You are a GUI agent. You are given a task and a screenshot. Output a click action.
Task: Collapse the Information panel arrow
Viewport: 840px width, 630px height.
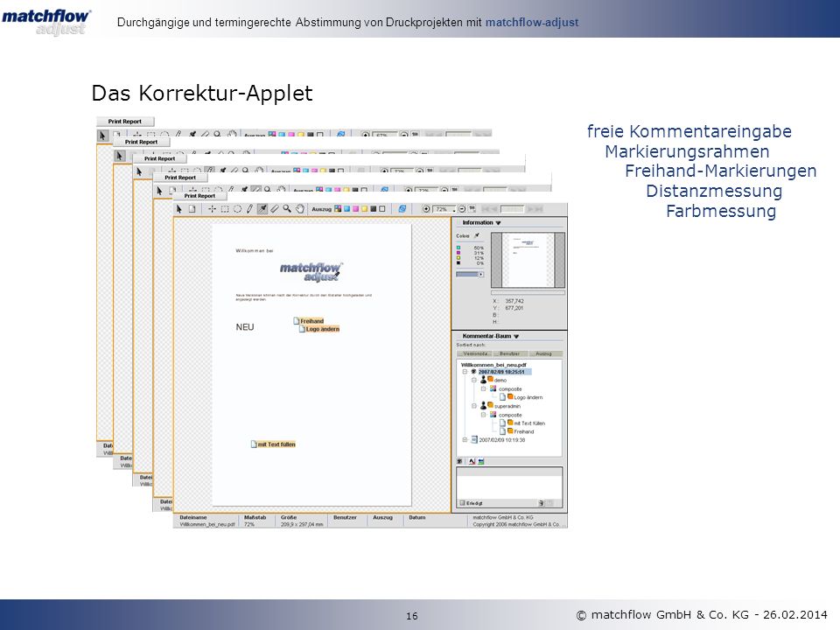(498, 223)
